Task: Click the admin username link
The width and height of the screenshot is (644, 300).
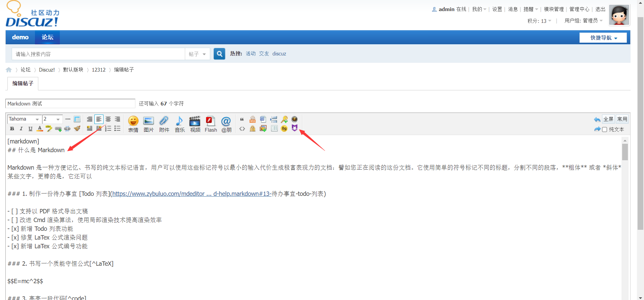Action: [x=446, y=9]
